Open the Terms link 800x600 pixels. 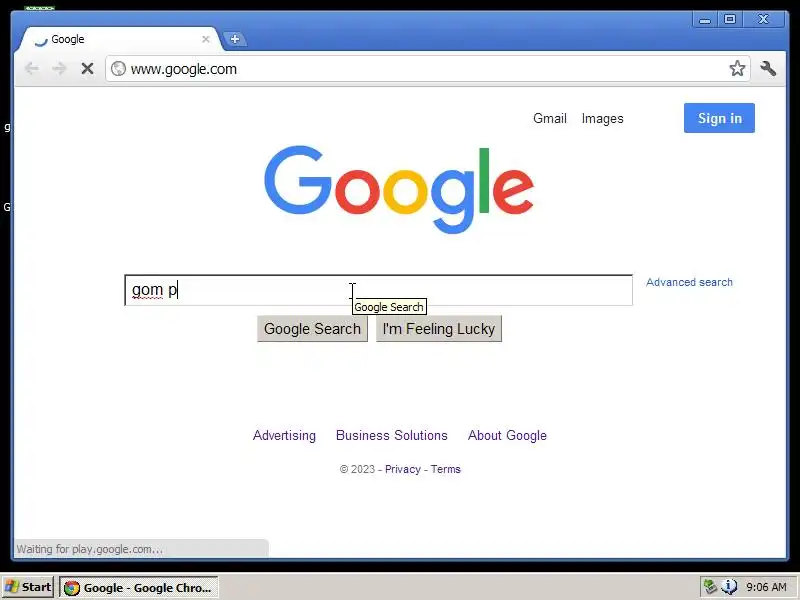coord(445,469)
